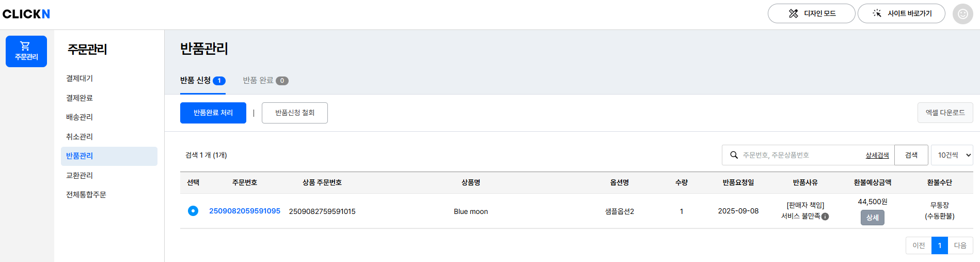Click the 사이트 바로가기 button
The image size is (980, 262).
(901, 13)
